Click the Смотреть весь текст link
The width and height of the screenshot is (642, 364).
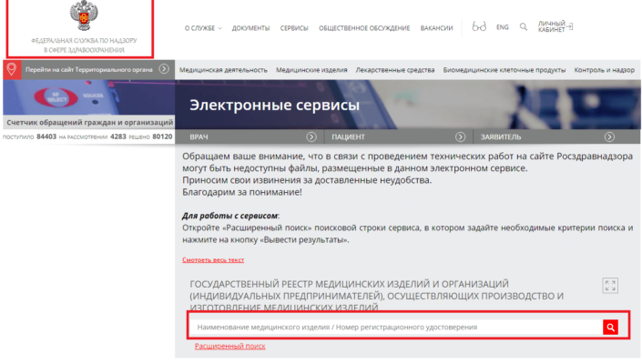pyautogui.click(x=213, y=260)
